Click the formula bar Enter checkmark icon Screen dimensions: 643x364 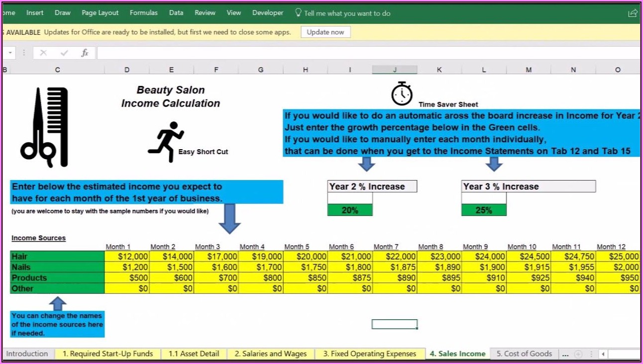[64, 53]
